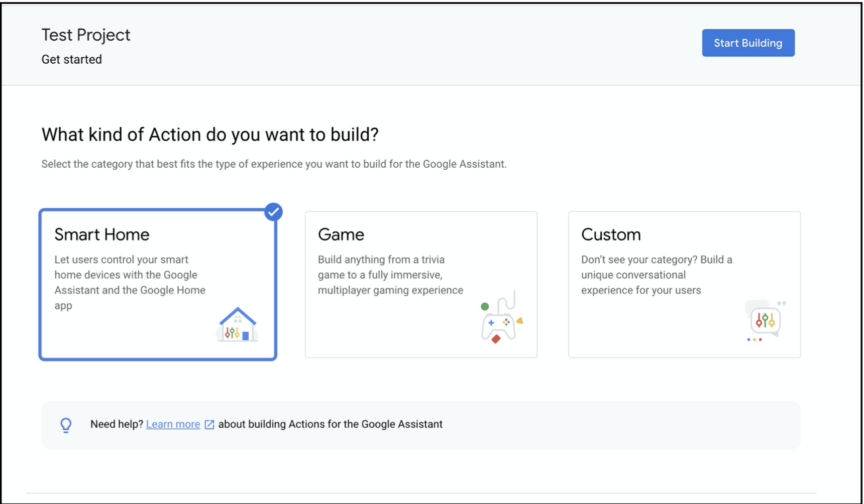Click the lightbulb help icon
Image resolution: width=864 pixels, height=504 pixels.
pyautogui.click(x=66, y=425)
